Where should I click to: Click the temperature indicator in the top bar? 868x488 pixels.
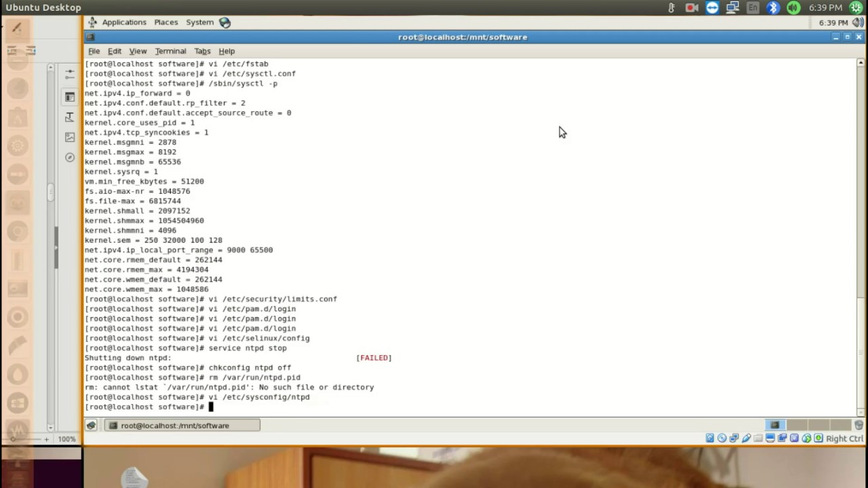[671, 7]
